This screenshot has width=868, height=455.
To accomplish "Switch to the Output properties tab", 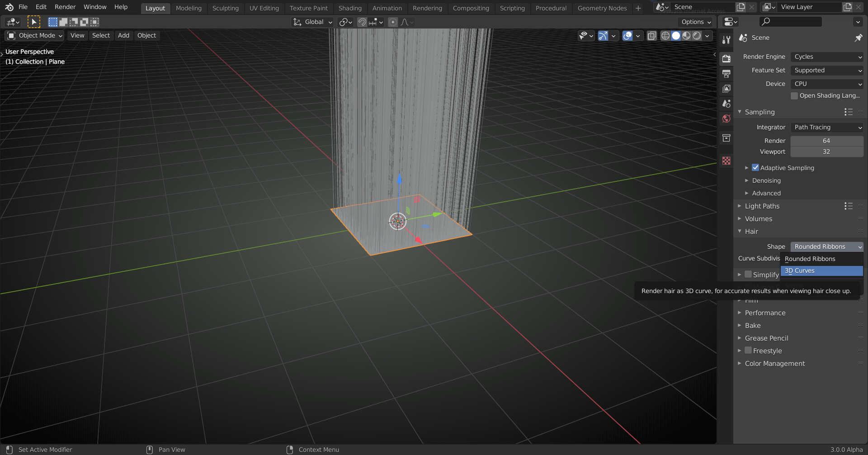I will point(726,74).
